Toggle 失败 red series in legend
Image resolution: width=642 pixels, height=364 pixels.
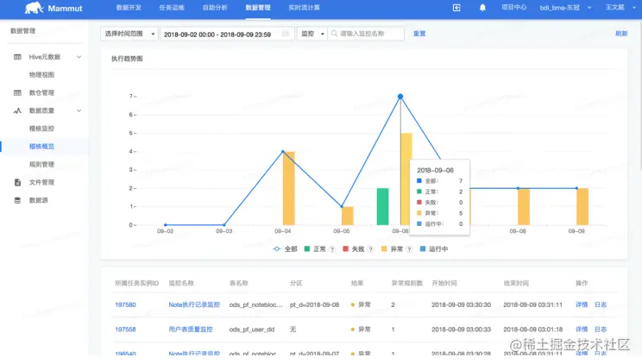[x=353, y=249]
